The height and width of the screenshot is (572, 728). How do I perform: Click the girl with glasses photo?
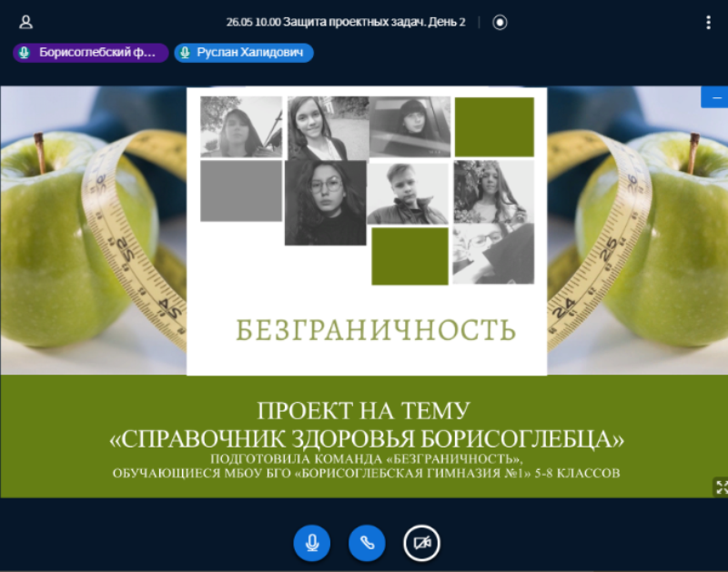[x=325, y=203]
